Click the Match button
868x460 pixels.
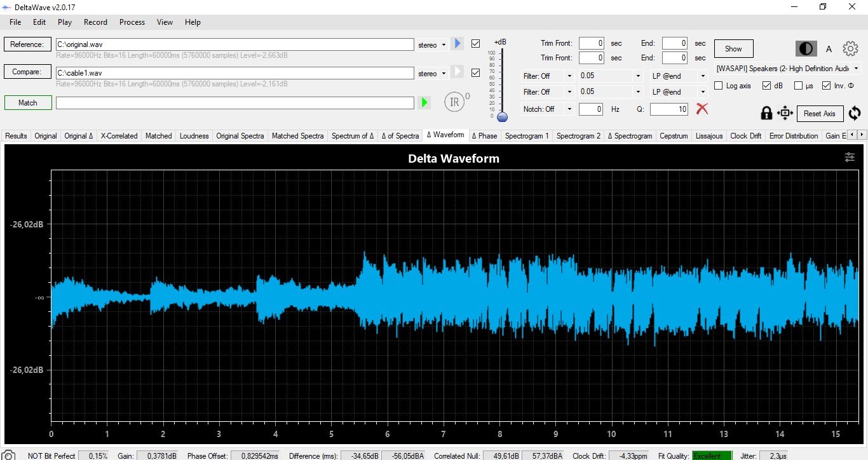point(27,102)
